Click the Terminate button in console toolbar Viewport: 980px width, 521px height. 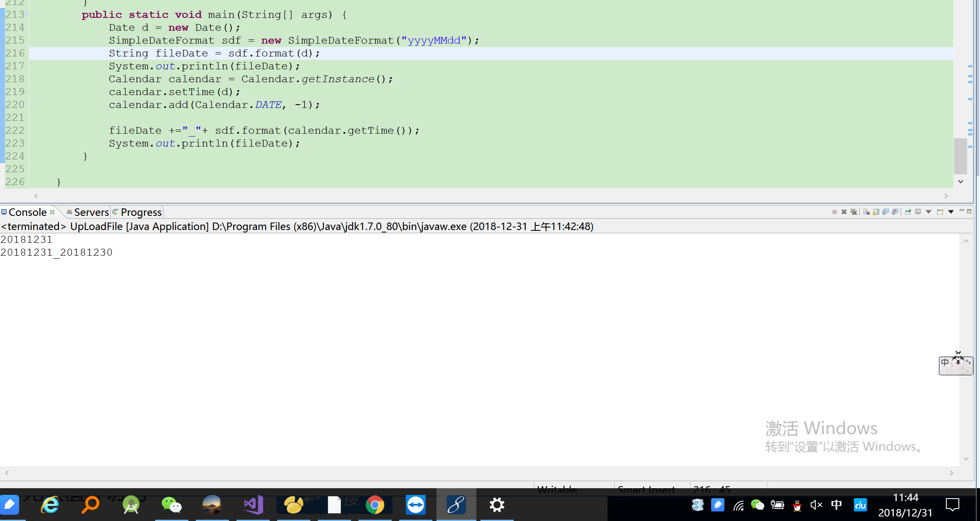tap(834, 212)
